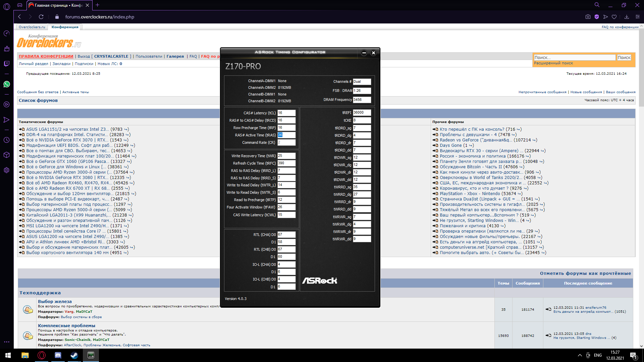
Task: Open Steam from the taskbar
Action: [x=74, y=355]
